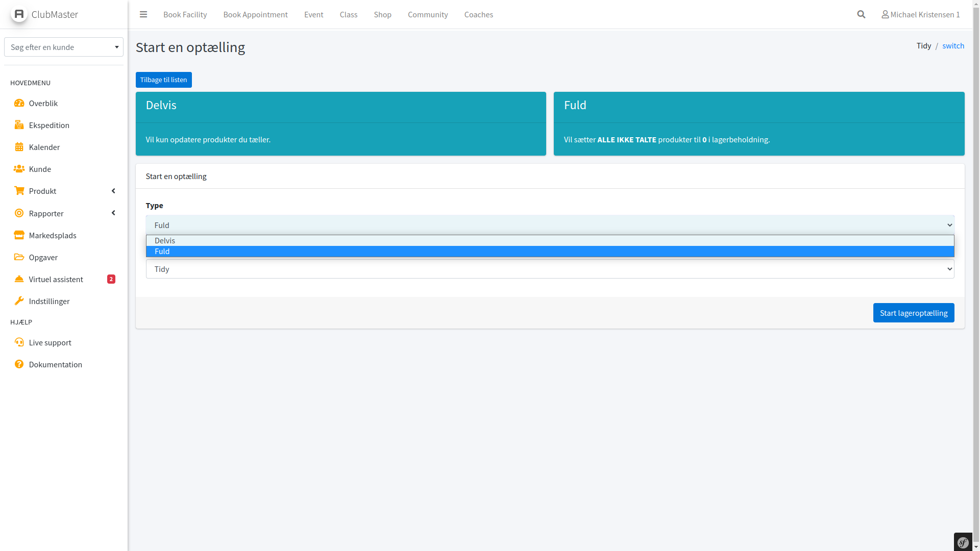The width and height of the screenshot is (980, 551).
Task: Click the Overblik dashboard icon
Action: point(19,103)
